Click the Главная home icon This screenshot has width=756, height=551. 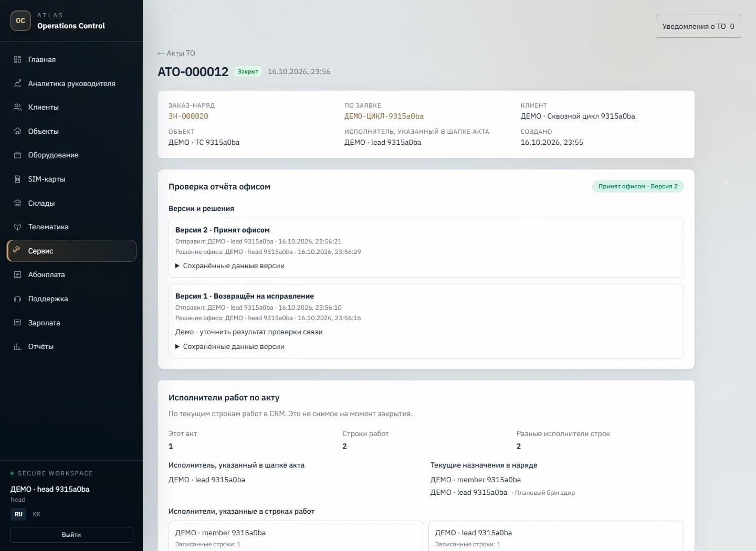pyautogui.click(x=17, y=59)
